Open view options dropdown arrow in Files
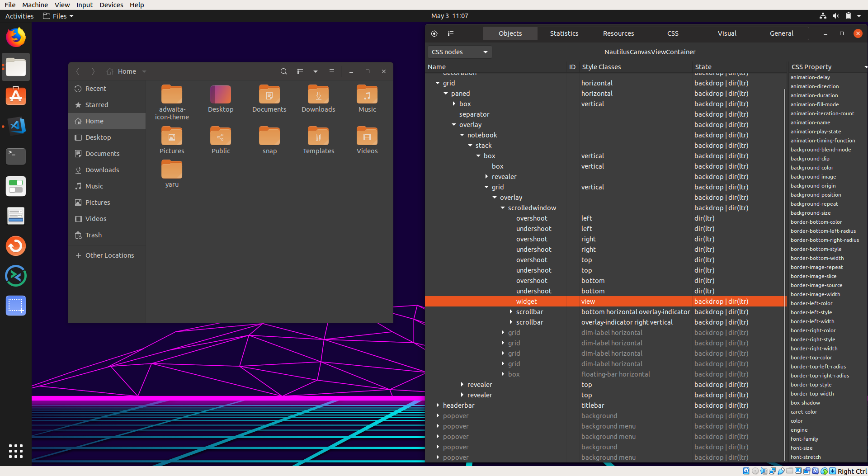Image resolution: width=868 pixels, height=476 pixels. pos(316,71)
